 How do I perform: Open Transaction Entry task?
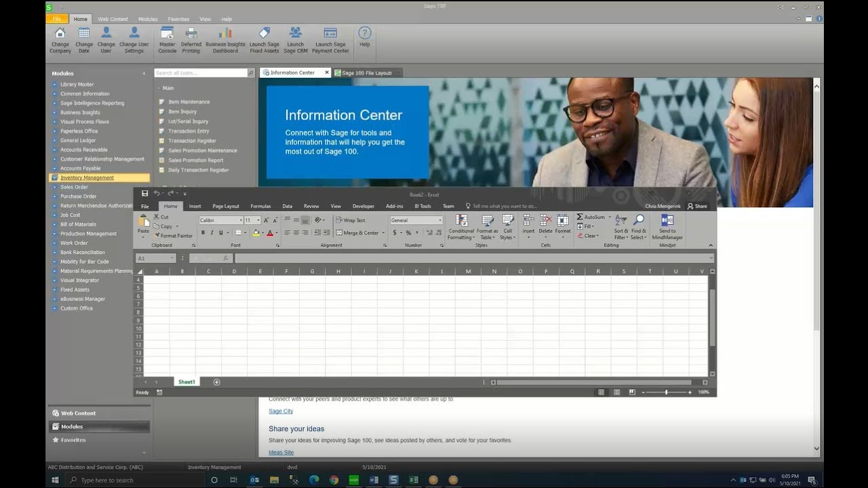(189, 131)
